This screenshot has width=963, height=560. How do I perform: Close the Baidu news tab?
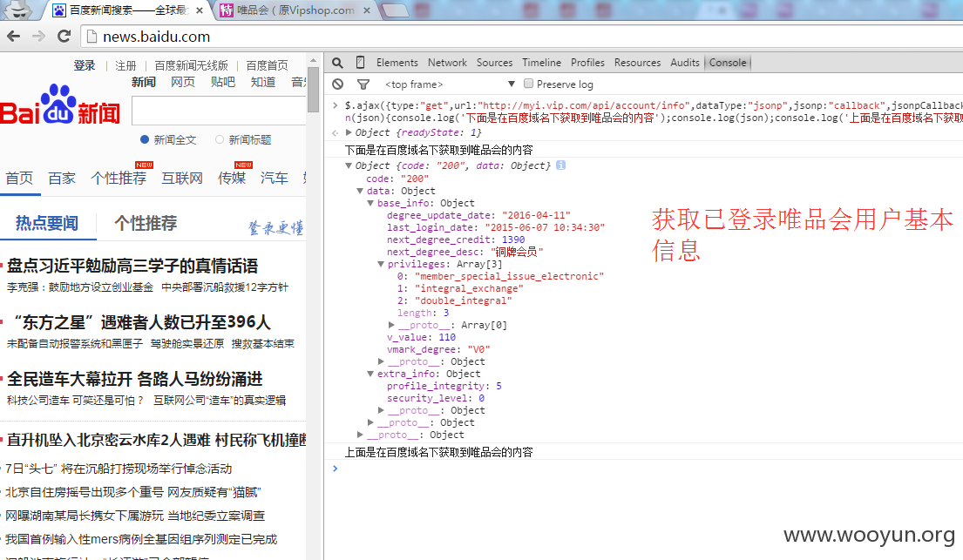200,10
